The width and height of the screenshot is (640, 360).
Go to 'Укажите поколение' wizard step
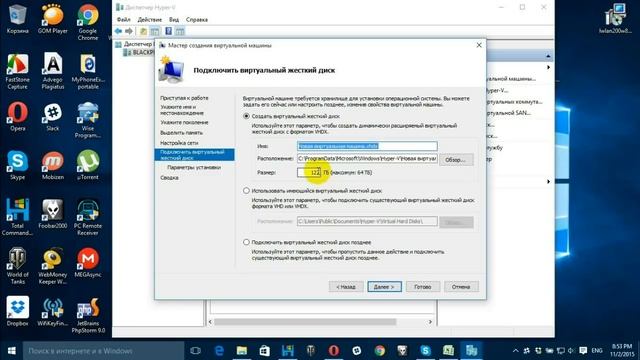tap(184, 122)
